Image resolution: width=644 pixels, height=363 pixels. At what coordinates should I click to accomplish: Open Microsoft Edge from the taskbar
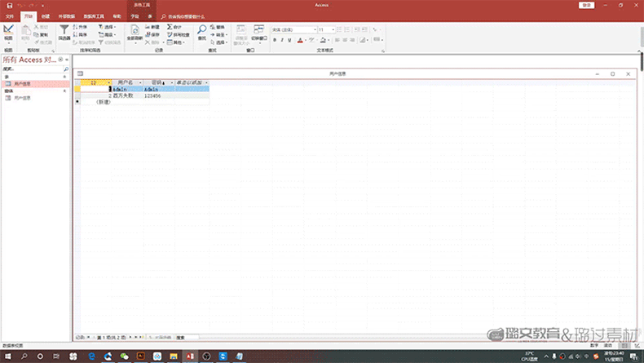[x=91, y=356]
